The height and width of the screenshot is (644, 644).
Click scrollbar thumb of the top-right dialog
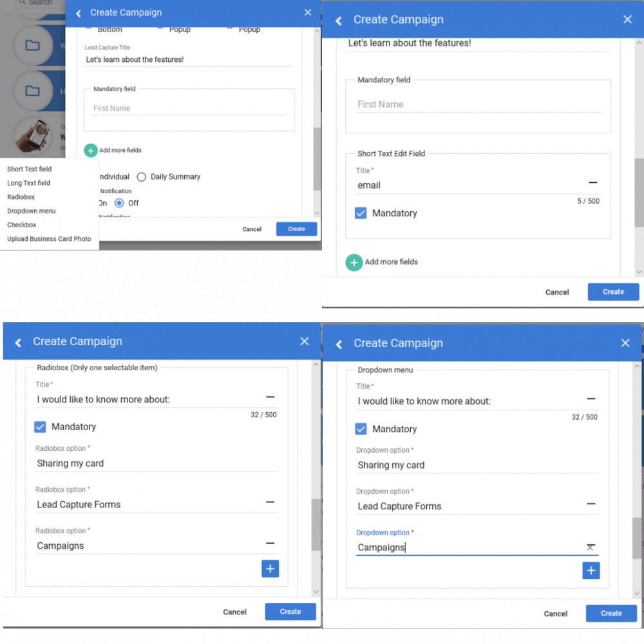click(x=639, y=192)
